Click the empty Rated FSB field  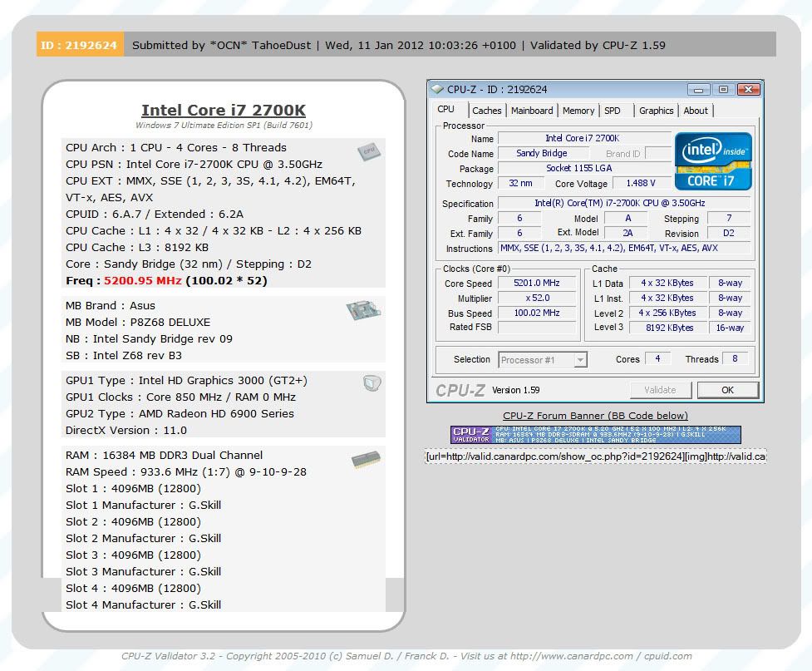pos(537,328)
